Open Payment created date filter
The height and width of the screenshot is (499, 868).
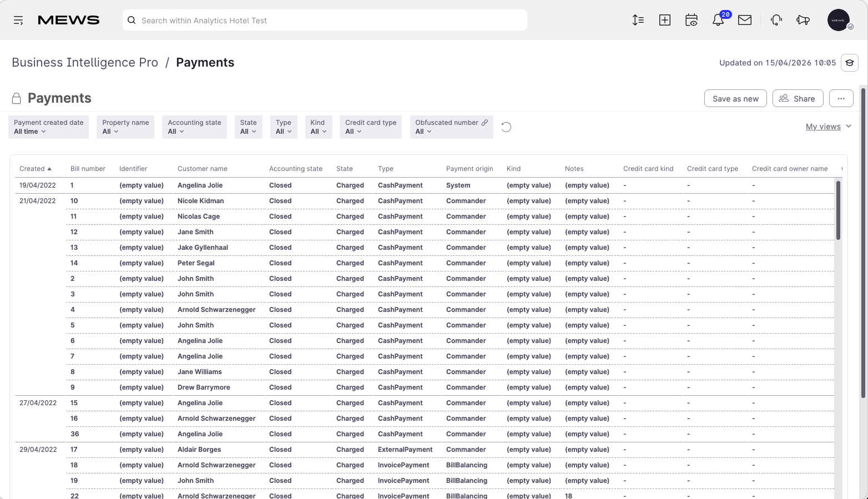coord(48,127)
